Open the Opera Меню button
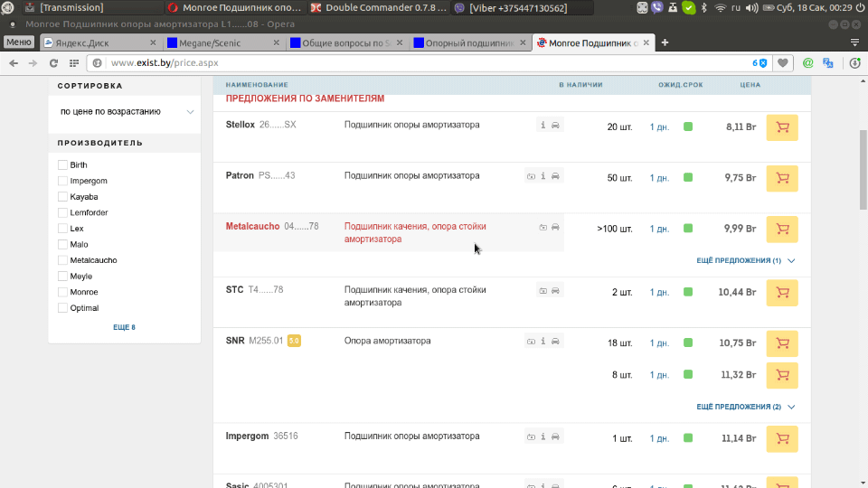 [x=19, y=42]
